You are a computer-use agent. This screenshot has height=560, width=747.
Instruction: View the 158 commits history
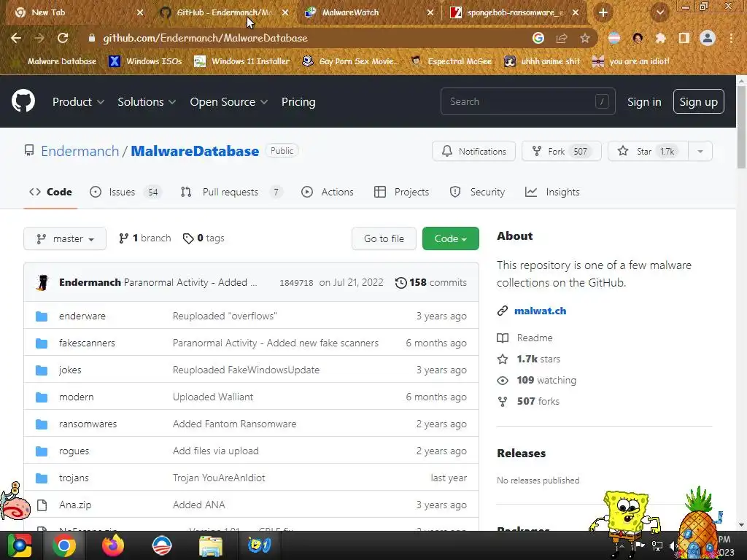point(430,282)
